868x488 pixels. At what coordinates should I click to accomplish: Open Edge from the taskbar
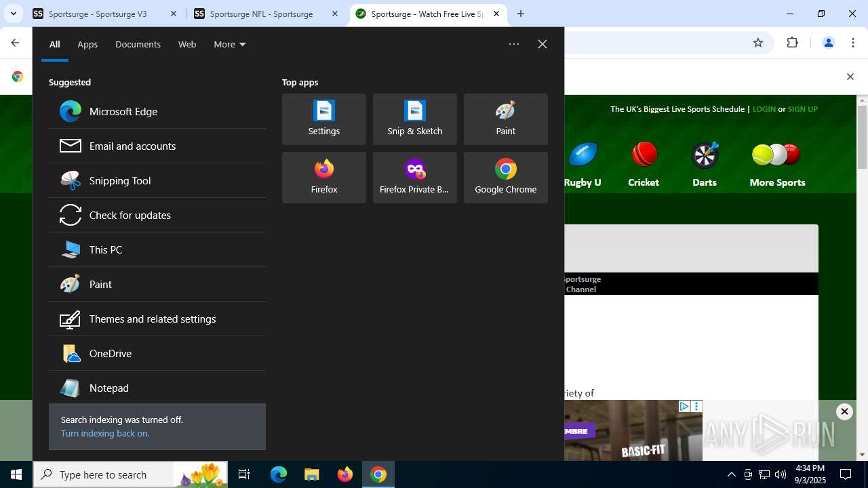279,474
